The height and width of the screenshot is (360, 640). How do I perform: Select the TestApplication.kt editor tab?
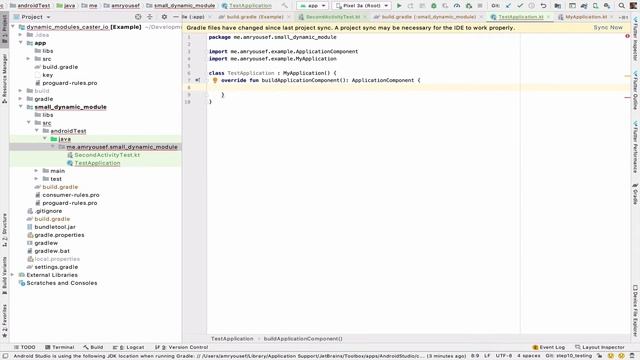tap(520, 17)
